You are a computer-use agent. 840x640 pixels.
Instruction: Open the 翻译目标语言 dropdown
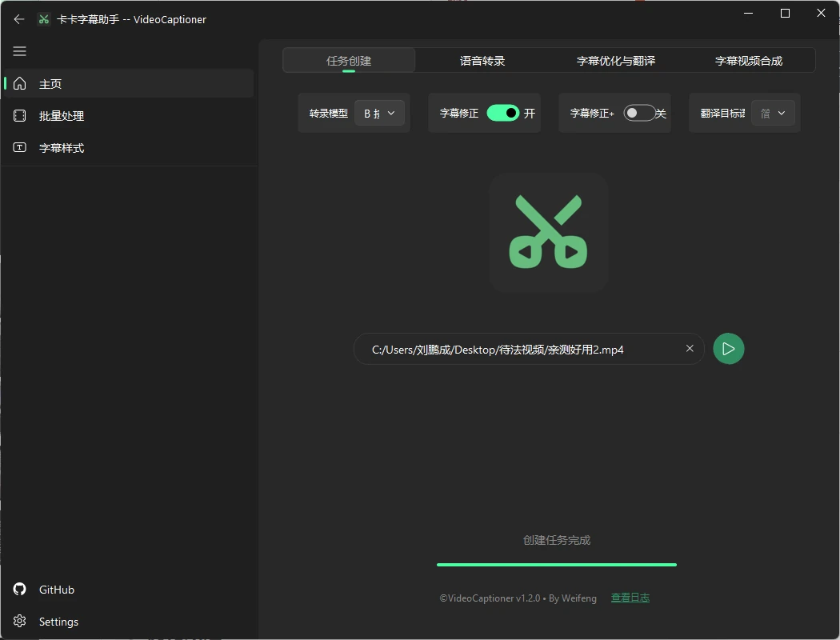pos(773,114)
